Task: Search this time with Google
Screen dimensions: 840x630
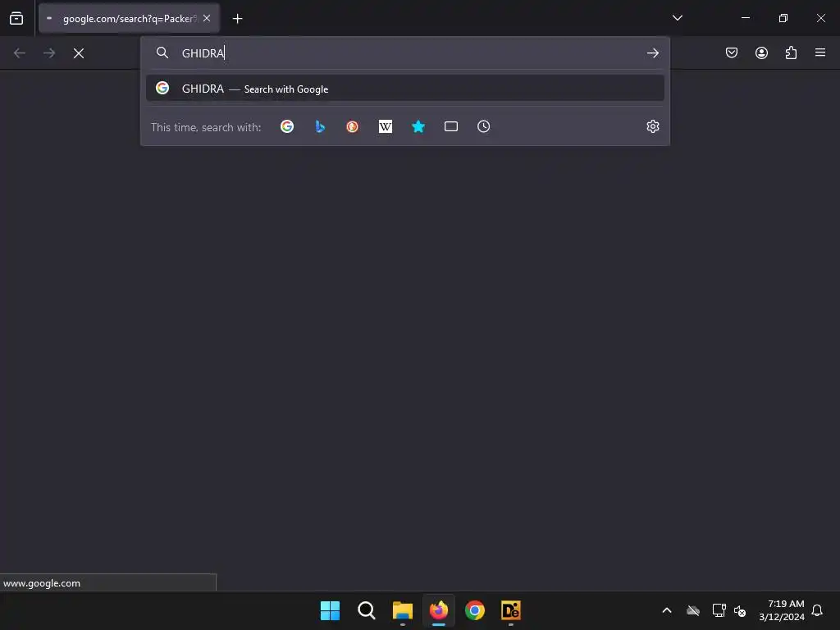Action: coord(287,126)
